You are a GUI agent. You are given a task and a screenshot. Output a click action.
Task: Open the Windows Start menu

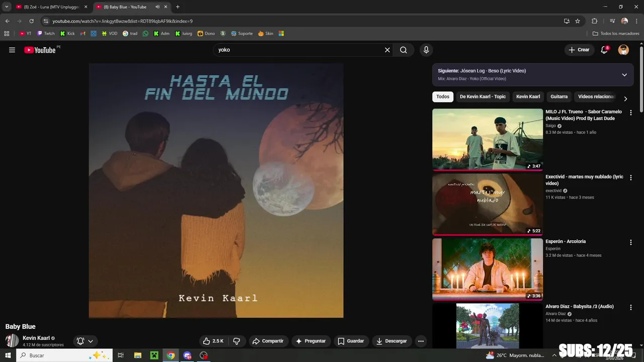point(8,355)
